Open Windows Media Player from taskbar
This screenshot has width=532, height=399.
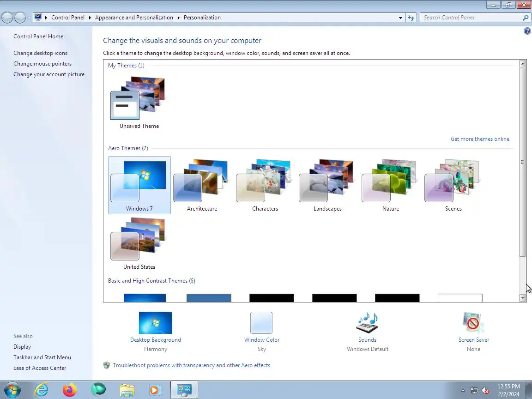155,390
